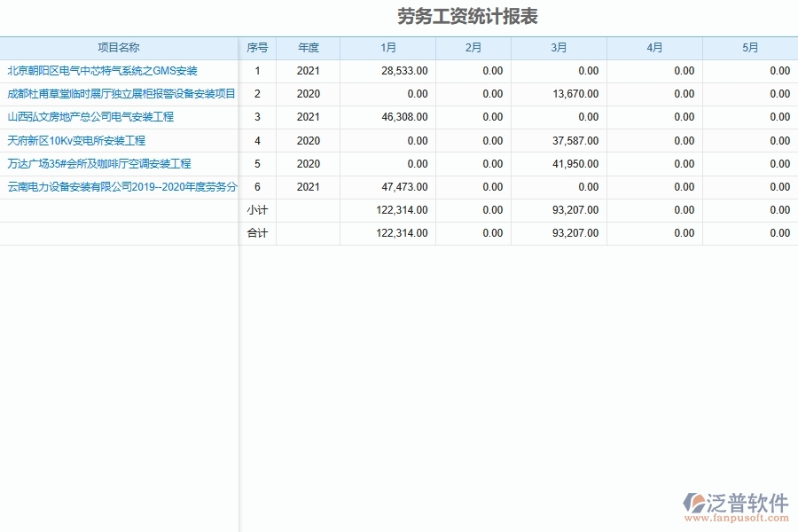Open 山西弘文房地产总公司电气安装工程 project
This screenshot has height=532, width=798.
91,116
